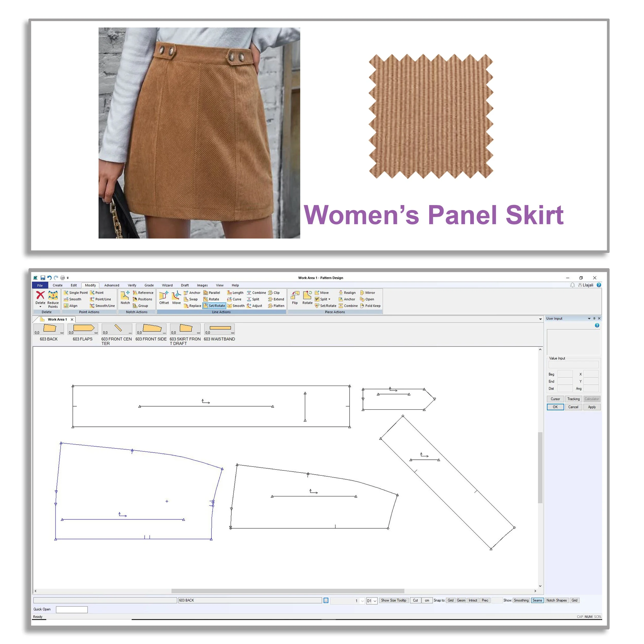
Task: Select the 603 WAISTBAND piece thumbnail
Action: (220, 329)
